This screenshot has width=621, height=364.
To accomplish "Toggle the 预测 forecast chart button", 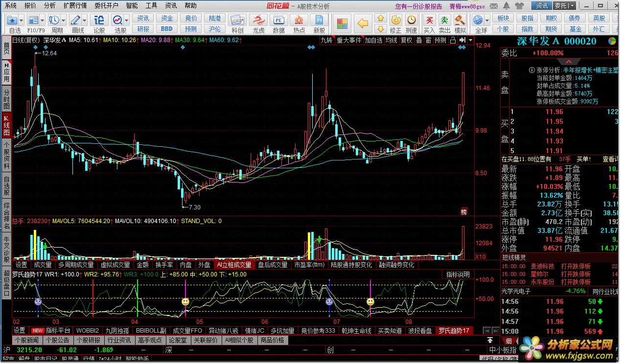I will [x=440, y=40].
